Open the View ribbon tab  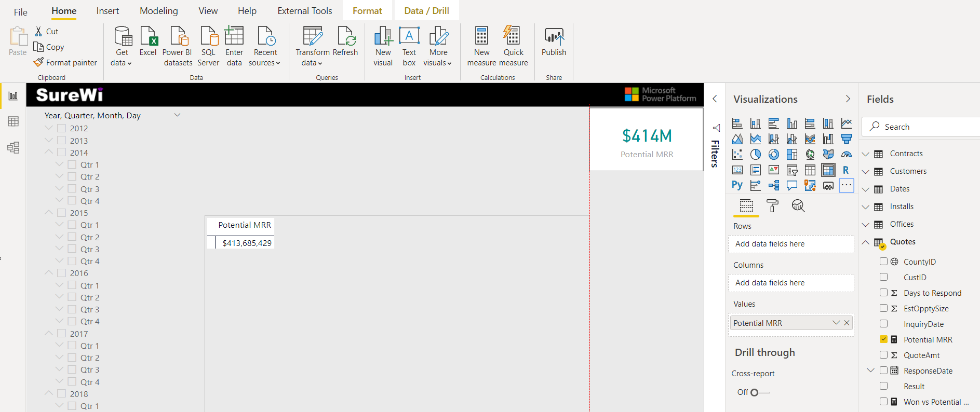208,11
